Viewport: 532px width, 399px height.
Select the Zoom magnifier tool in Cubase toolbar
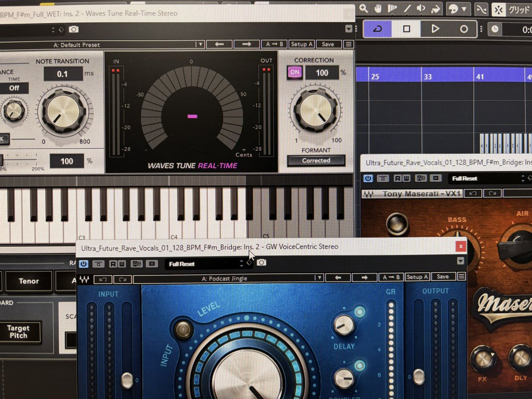point(364,8)
